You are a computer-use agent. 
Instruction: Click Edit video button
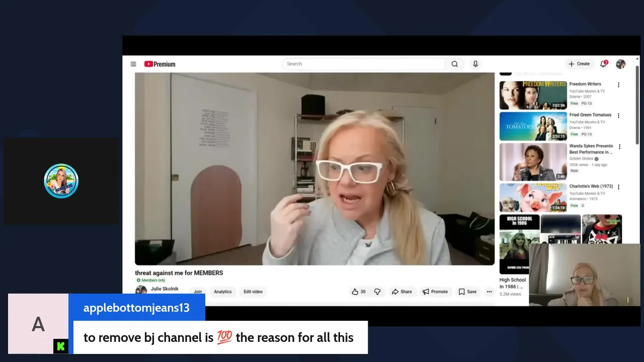pyautogui.click(x=253, y=292)
